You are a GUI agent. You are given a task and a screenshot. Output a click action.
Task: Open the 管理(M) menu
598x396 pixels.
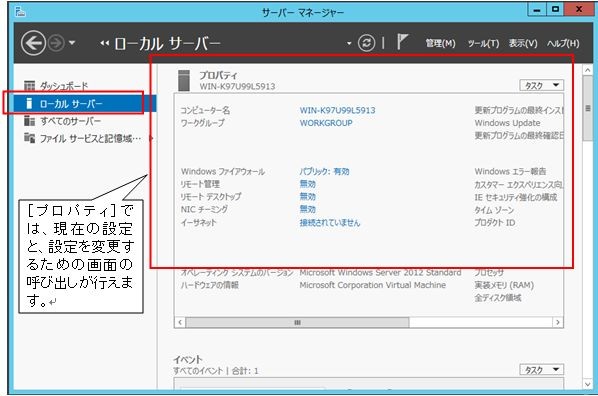(440, 43)
